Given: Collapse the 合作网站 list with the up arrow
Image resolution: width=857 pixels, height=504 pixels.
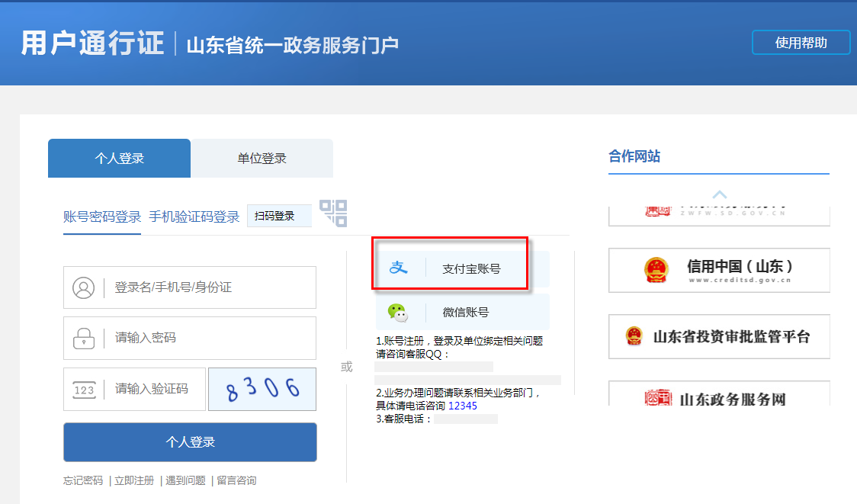Looking at the screenshot, I should [719, 194].
